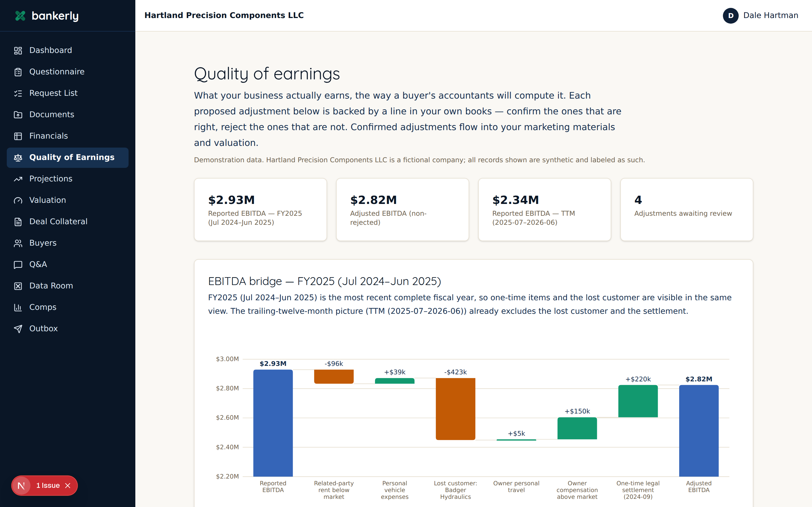Dismiss the 1 Issue badge
The height and width of the screenshot is (507, 812).
tap(68, 486)
